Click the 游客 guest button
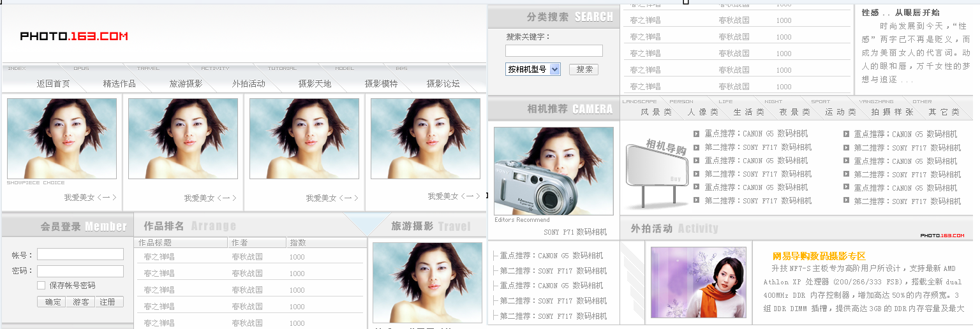980x329 pixels. tap(80, 302)
